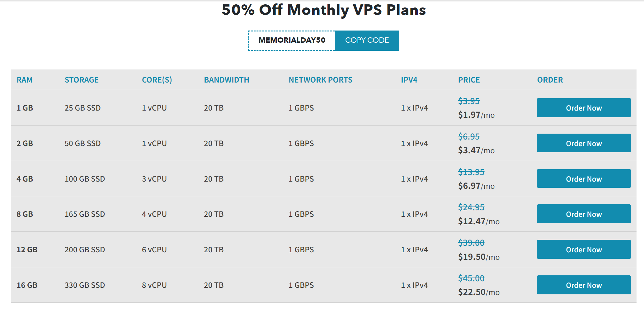The image size is (644, 309).
Task: Order the 2 GB RAM VPS plan
Action: 584,143
